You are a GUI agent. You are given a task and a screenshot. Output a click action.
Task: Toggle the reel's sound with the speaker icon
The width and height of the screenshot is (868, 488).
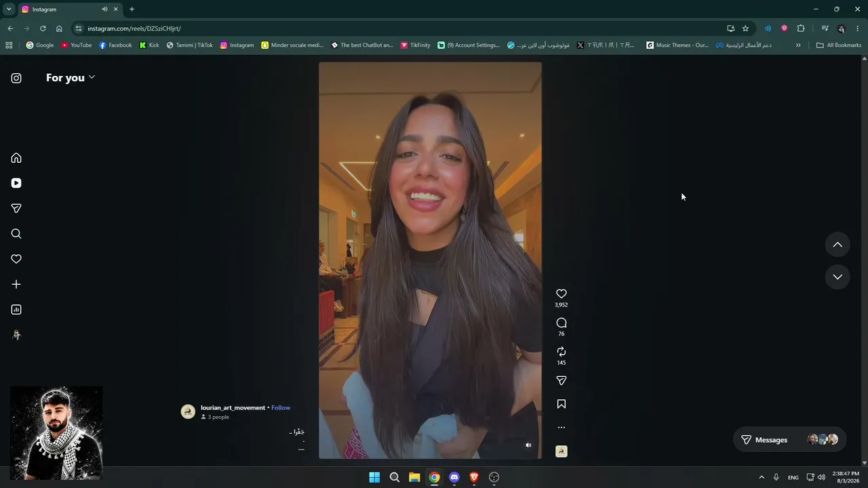[x=528, y=445]
